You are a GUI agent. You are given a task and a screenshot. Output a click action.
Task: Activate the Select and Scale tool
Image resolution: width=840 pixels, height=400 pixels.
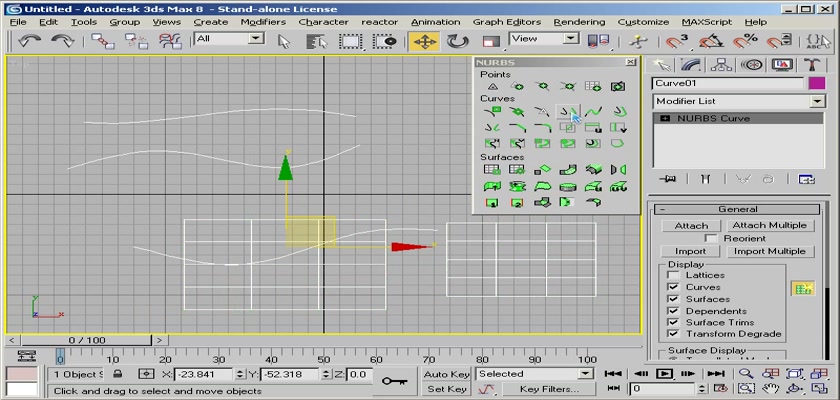tap(490, 42)
